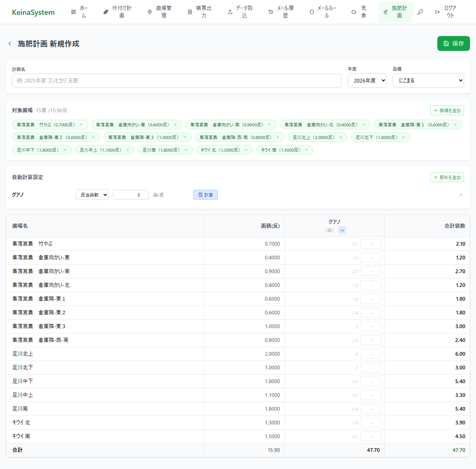Remove 集落営農 竹やぶ chip via × icon
Screen dimensions: 476x469
[81, 124]
